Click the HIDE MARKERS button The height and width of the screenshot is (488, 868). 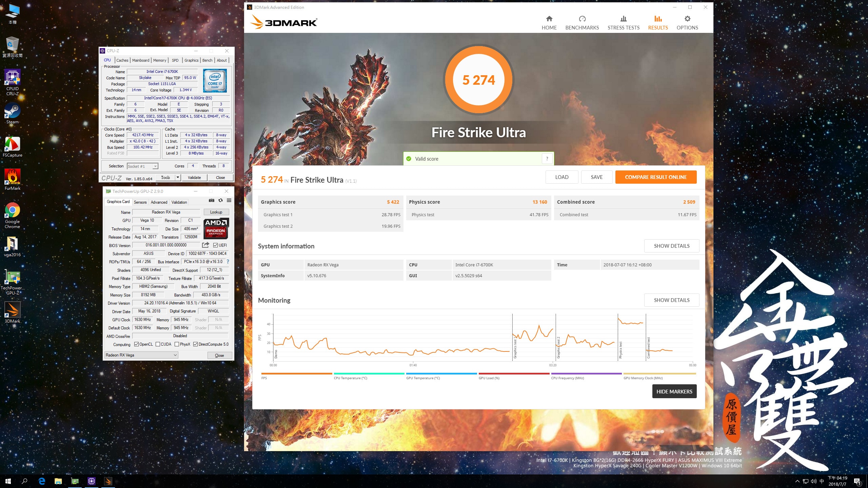click(x=674, y=391)
